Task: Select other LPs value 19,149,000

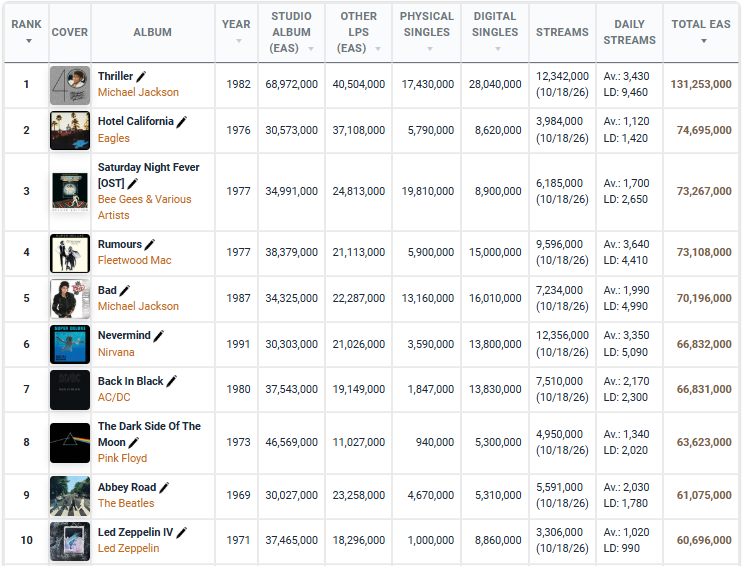Action: pyautogui.click(x=359, y=389)
